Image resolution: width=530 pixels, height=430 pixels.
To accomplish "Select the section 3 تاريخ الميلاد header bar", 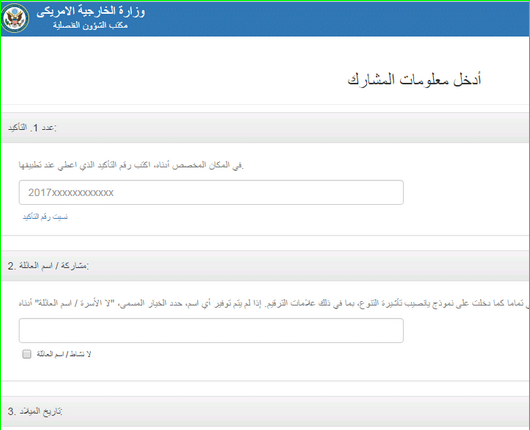I will [x=265, y=411].
